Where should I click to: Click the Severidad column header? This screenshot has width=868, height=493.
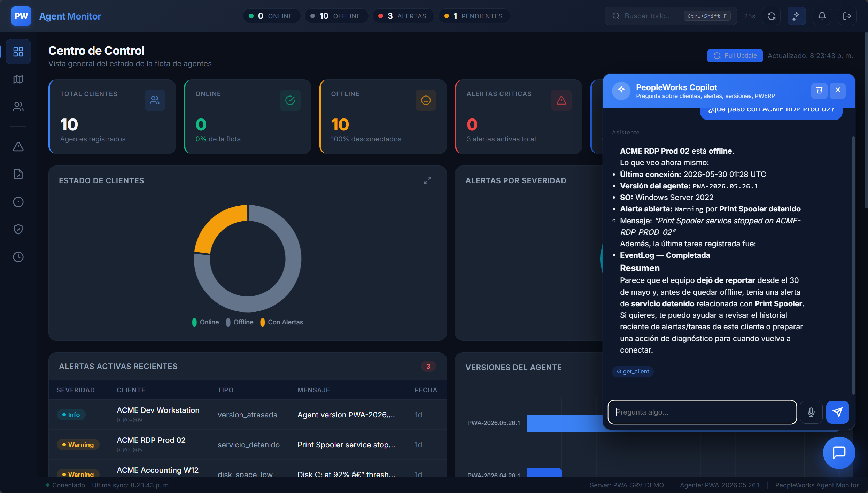tap(76, 390)
